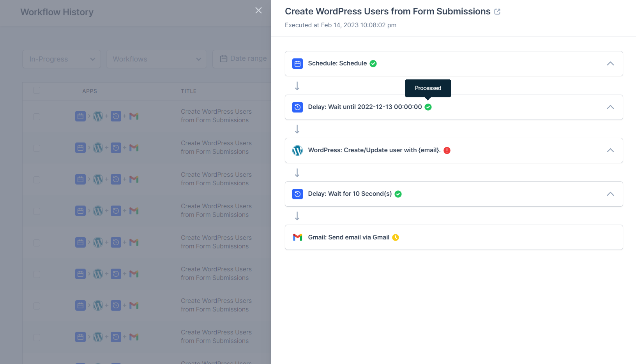The height and width of the screenshot is (364, 636).
Task: Click the APPS column header
Action: 89,91
